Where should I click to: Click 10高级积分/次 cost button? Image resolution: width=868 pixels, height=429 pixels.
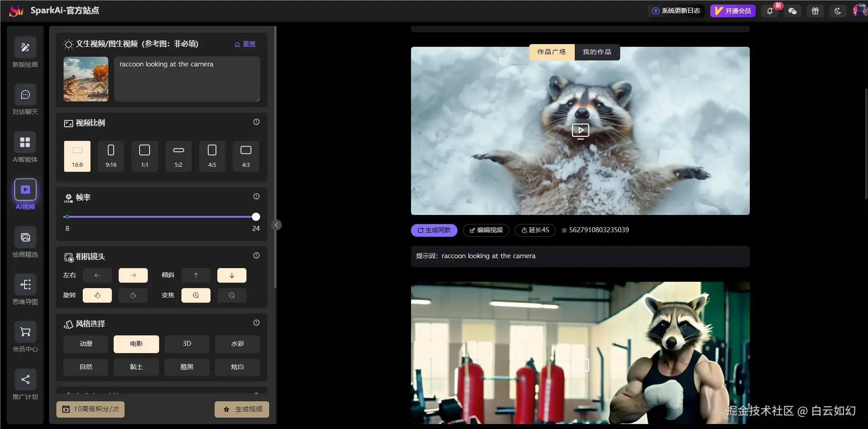90,409
